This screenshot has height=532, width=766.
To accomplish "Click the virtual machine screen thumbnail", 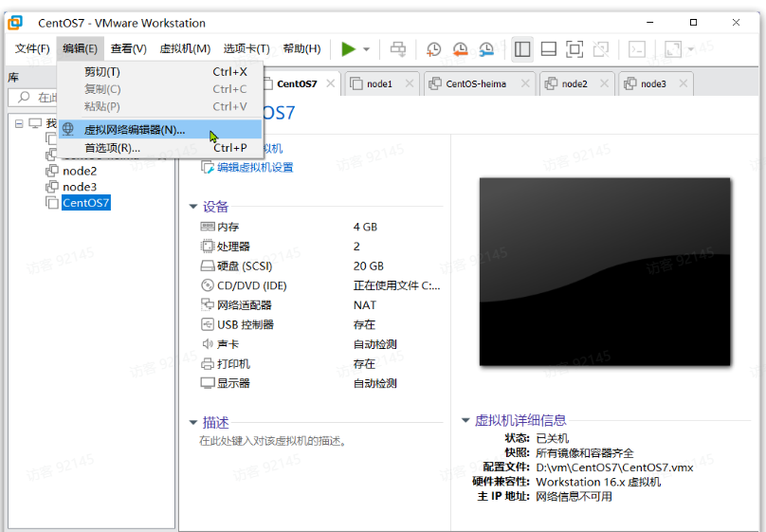I will point(605,271).
